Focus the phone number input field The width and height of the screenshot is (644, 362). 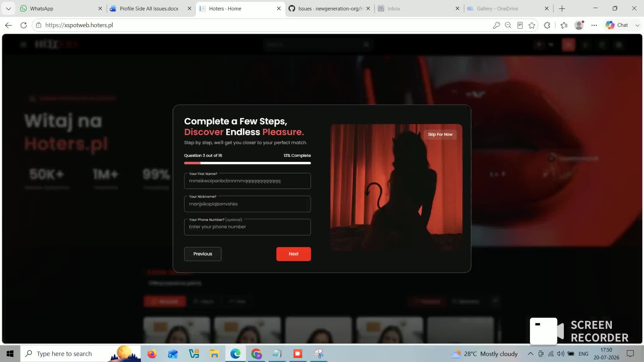click(x=248, y=227)
